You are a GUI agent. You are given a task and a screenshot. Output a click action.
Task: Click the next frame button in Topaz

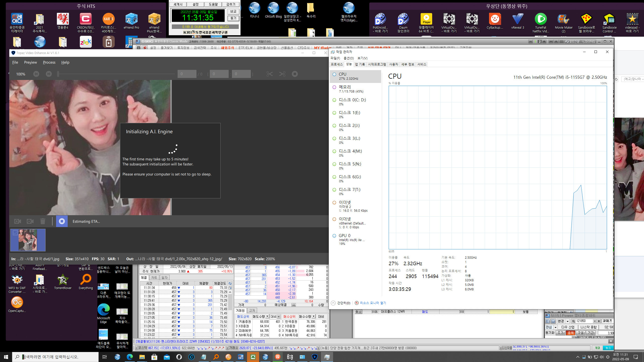pos(49,74)
